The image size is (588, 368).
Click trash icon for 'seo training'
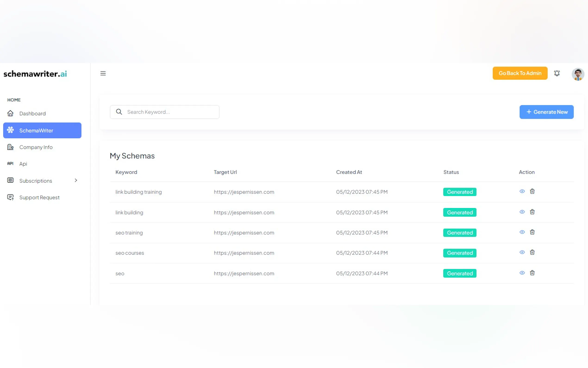point(532,232)
